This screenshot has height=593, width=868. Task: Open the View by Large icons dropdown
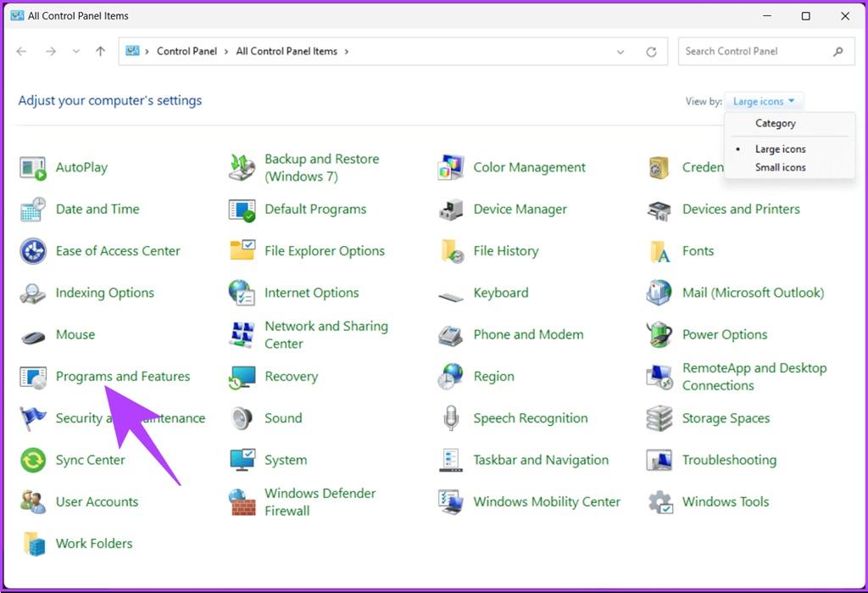tap(764, 102)
